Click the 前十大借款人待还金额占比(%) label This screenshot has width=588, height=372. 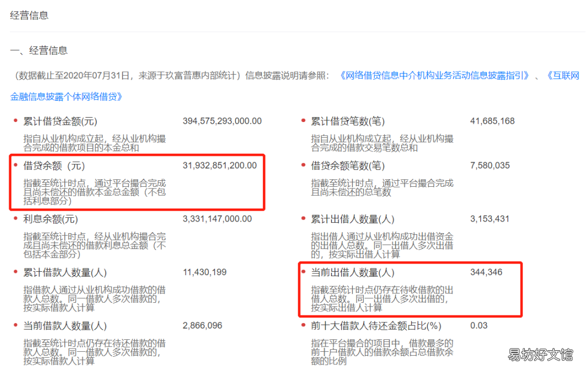tap(376, 326)
